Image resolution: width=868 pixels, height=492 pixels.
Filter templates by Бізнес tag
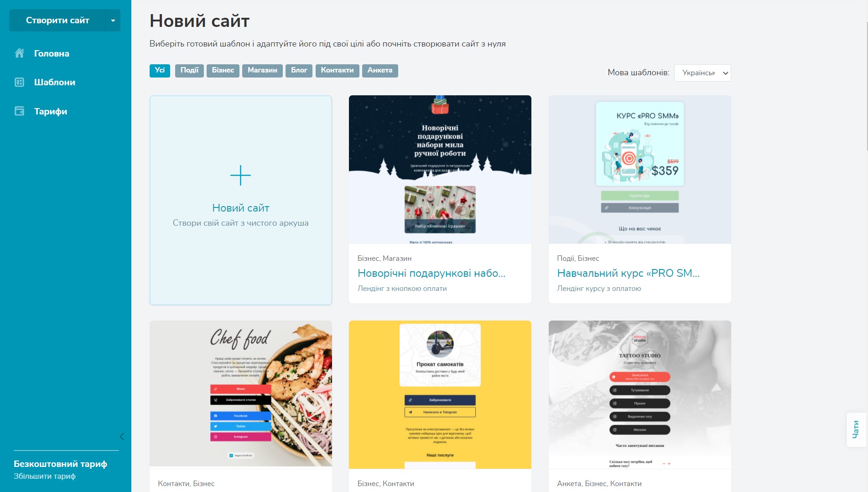(223, 70)
